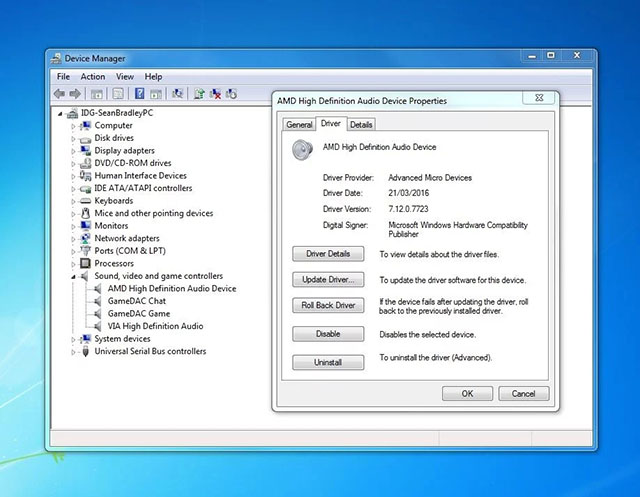
Task: Click the Forward arrow in Device Manager toolbar
Action: click(75, 94)
